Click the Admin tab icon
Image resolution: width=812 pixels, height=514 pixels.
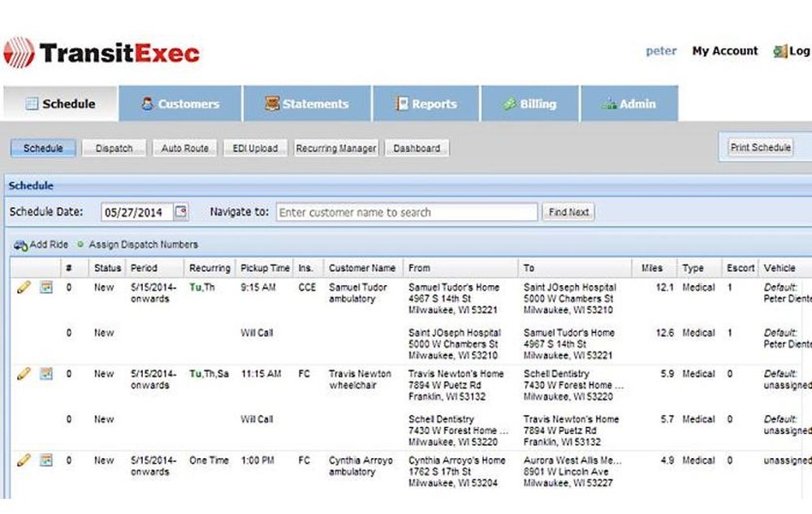[609, 104]
